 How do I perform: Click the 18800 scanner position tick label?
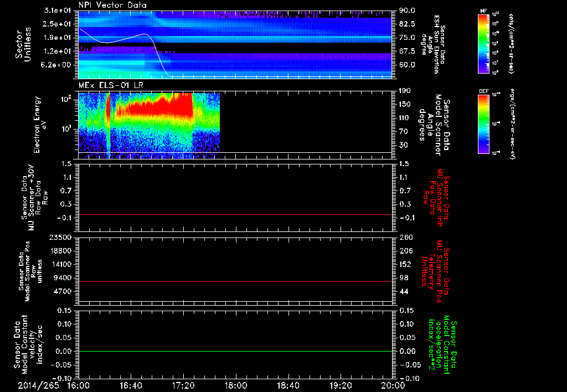[x=60, y=251]
